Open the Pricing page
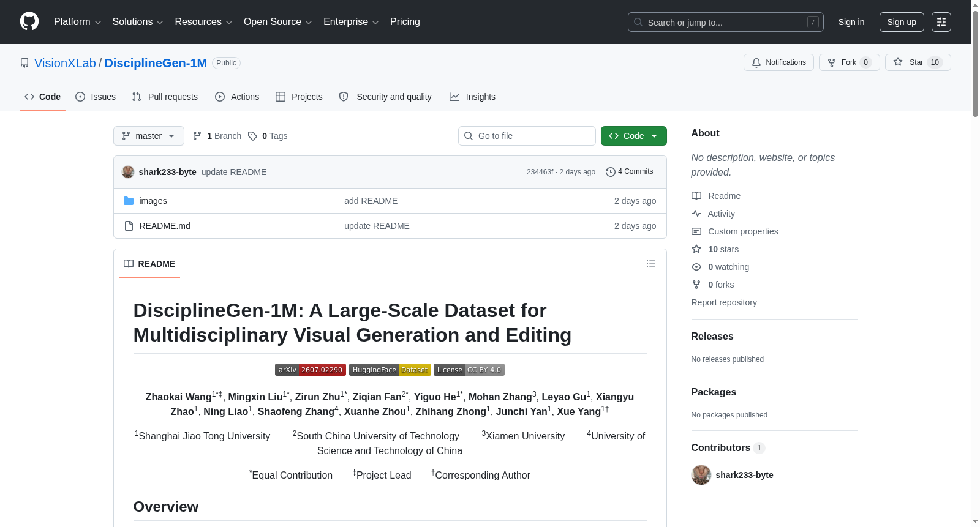 pos(405,22)
